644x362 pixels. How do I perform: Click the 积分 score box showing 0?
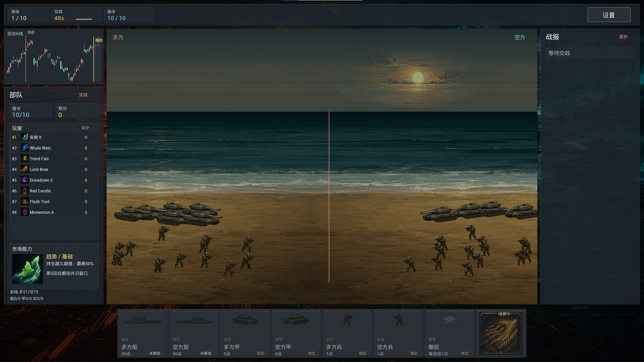[x=77, y=112]
